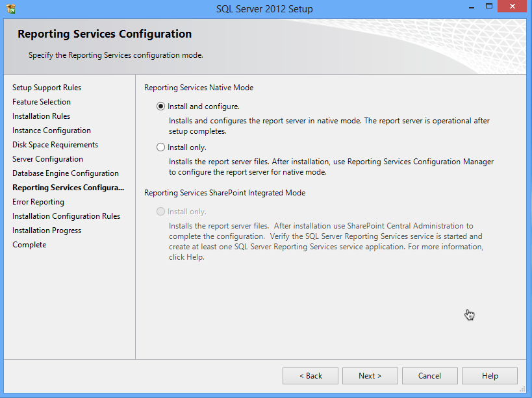Select Disk Space Requirements step

coord(55,145)
